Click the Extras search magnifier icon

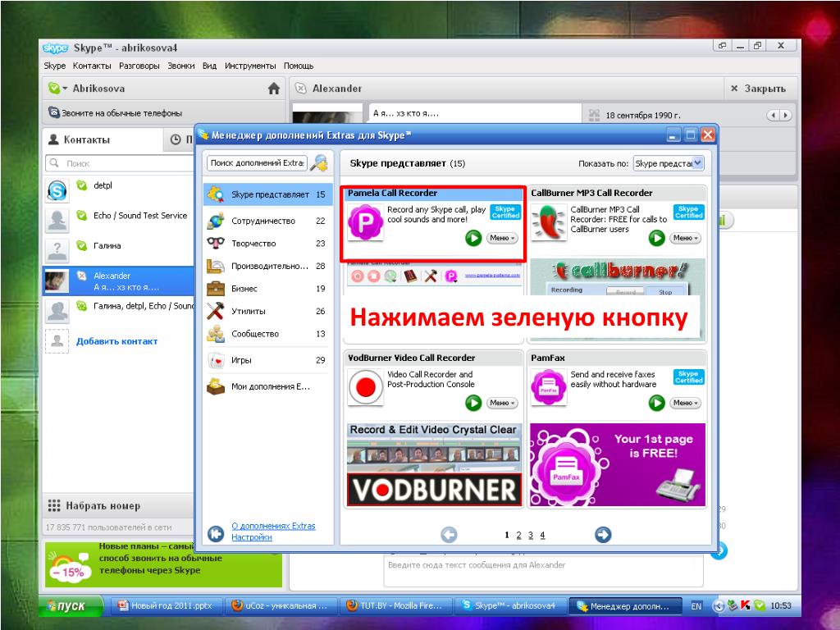tap(319, 163)
